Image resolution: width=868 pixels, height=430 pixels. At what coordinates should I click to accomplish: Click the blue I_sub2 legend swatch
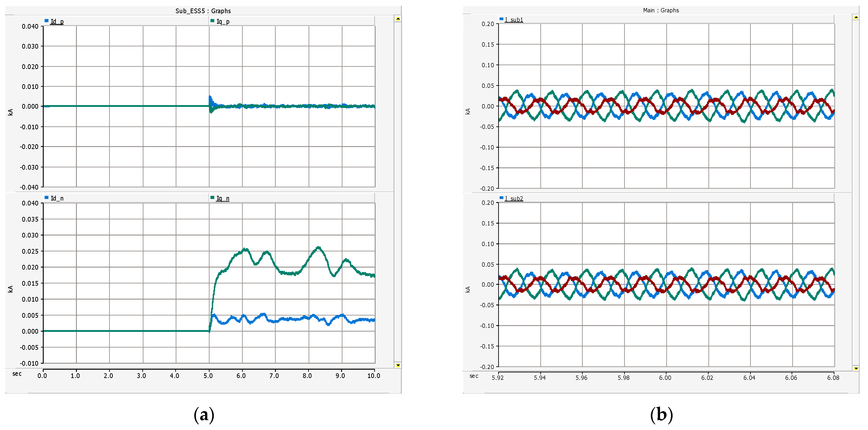point(501,198)
